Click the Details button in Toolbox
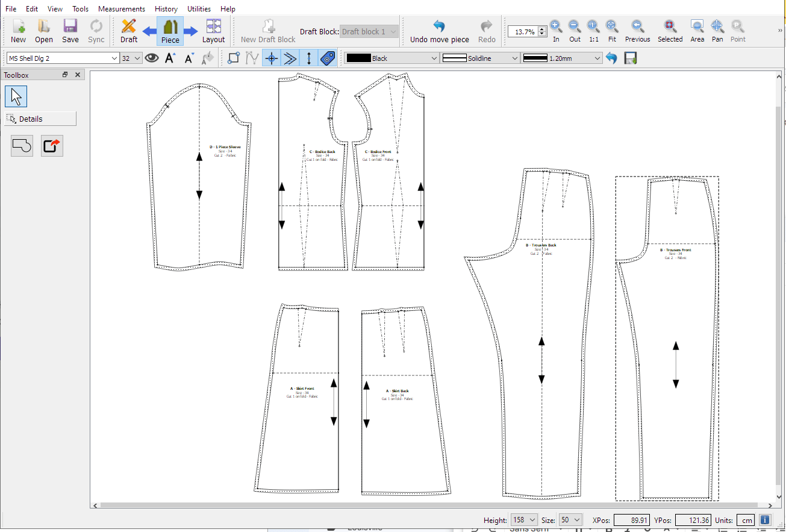 click(40, 119)
